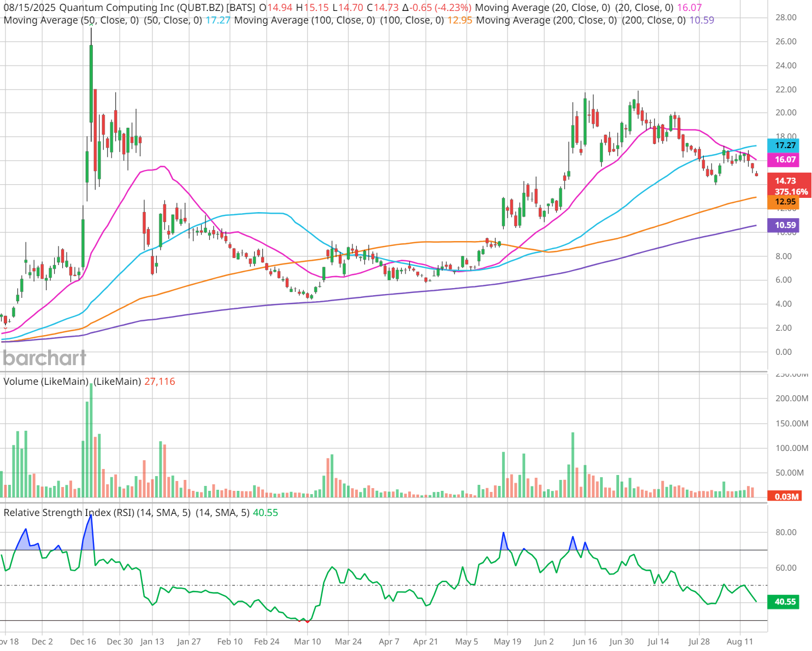Click the 20.00 price axis label
812x651 pixels.
(x=786, y=113)
